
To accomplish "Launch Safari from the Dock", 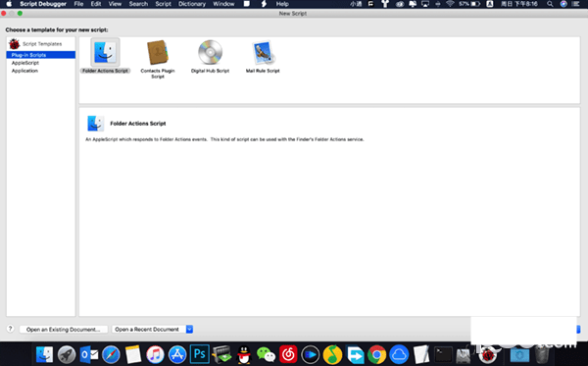I will (x=111, y=354).
